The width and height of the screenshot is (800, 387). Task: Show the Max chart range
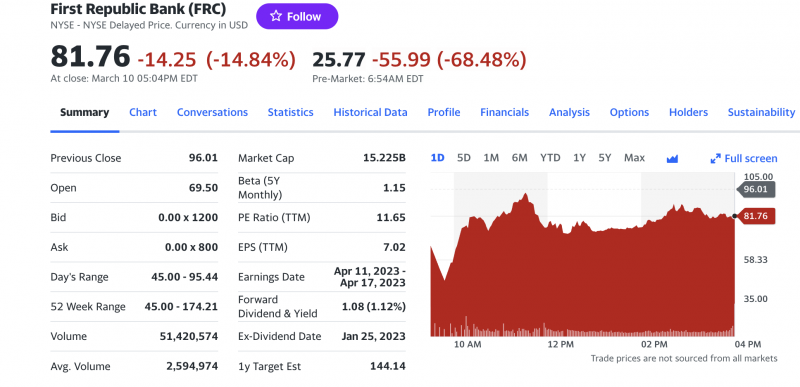click(634, 158)
